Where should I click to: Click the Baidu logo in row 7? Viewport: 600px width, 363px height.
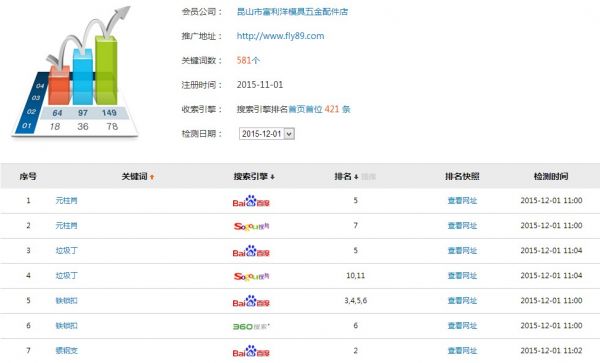[251, 352]
